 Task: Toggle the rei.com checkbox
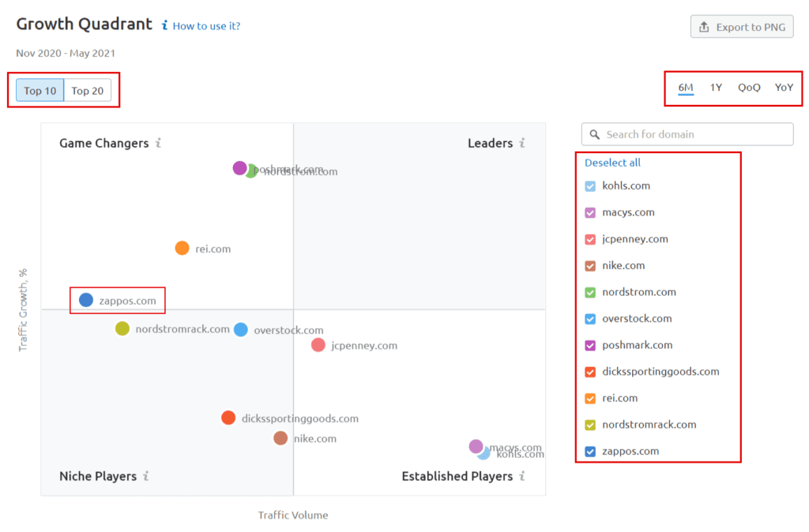click(590, 399)
